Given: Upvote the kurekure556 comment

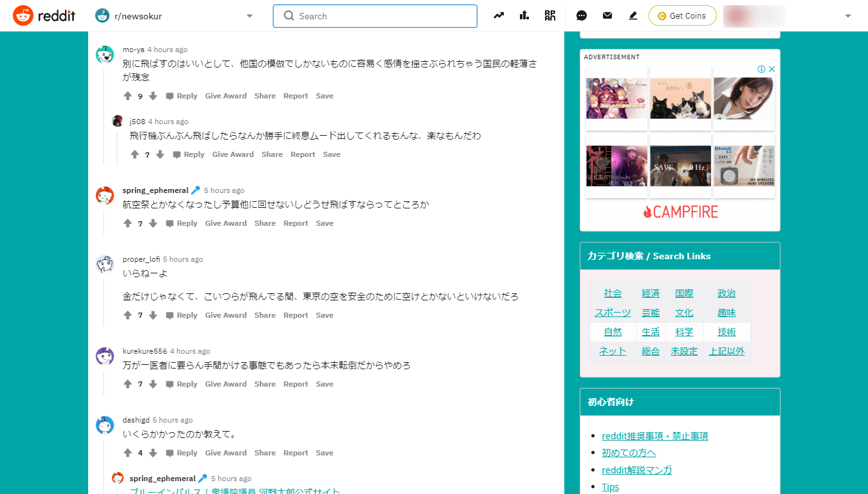Looking at the screenshot, I should (127, 384).
